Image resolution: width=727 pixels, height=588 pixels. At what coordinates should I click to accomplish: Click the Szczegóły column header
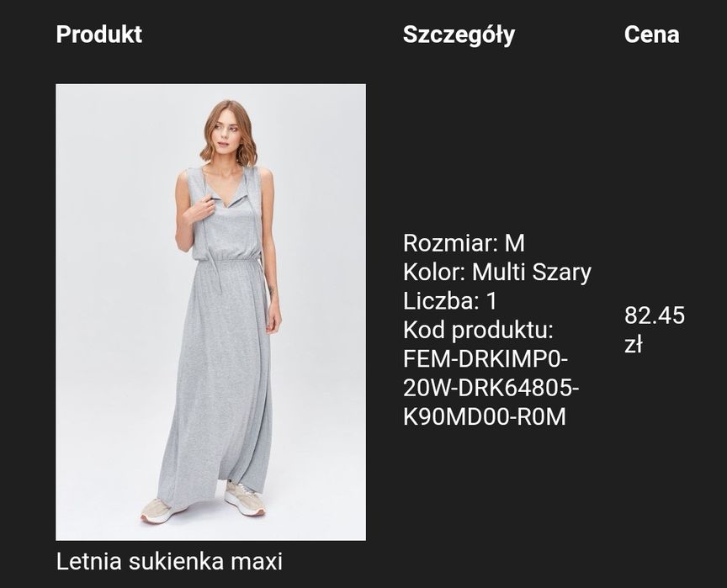click(459, 34)
